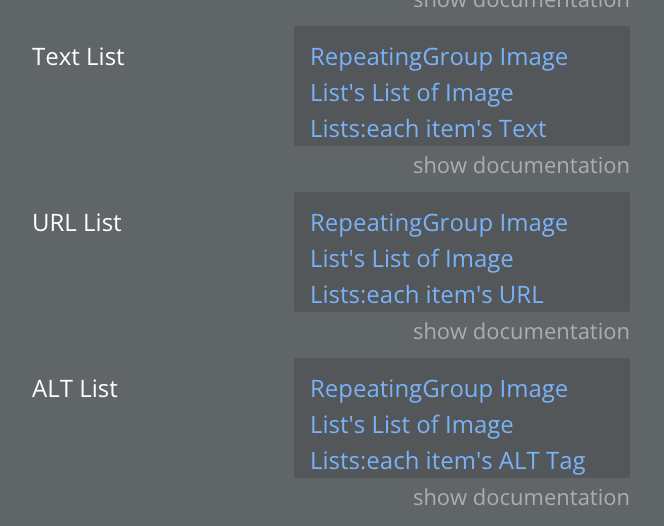664x526 pixels.
Task: Open show documentation below Text List
Action: click(x=521, y=165)
